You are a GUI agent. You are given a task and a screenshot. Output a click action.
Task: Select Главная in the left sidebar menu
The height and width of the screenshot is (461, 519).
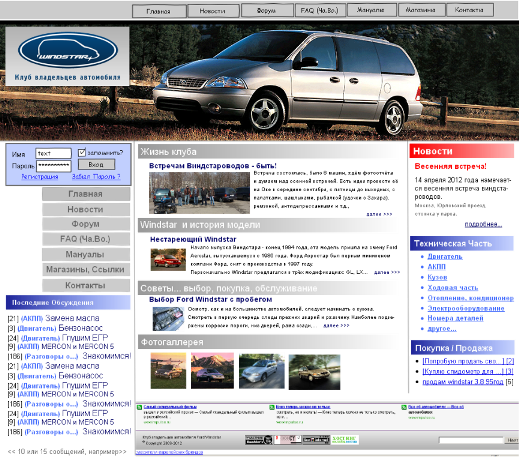(x=86, y=194)
